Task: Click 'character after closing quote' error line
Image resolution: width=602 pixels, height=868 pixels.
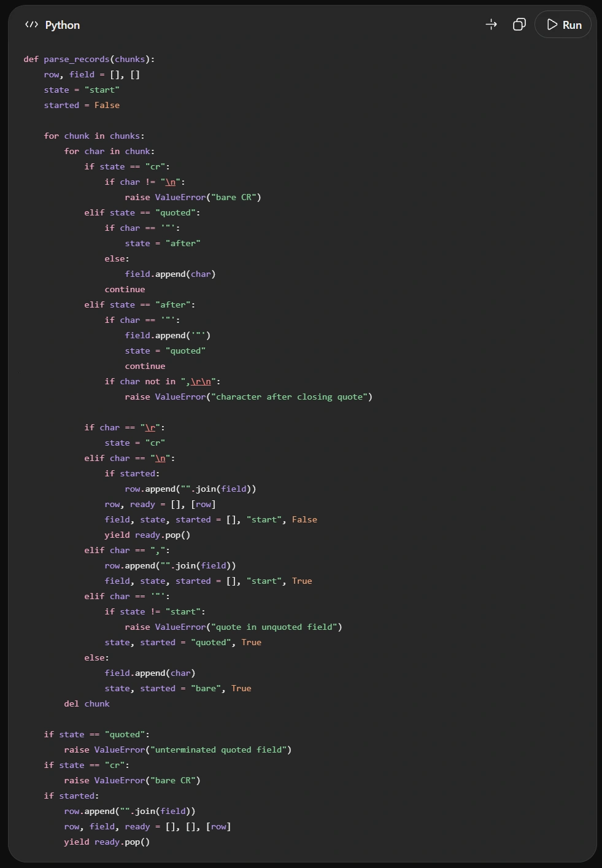Action: [249, 397]
